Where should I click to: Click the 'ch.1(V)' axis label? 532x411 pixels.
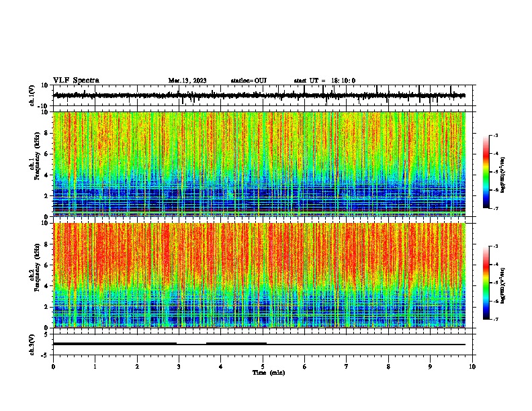pos(32,95)
